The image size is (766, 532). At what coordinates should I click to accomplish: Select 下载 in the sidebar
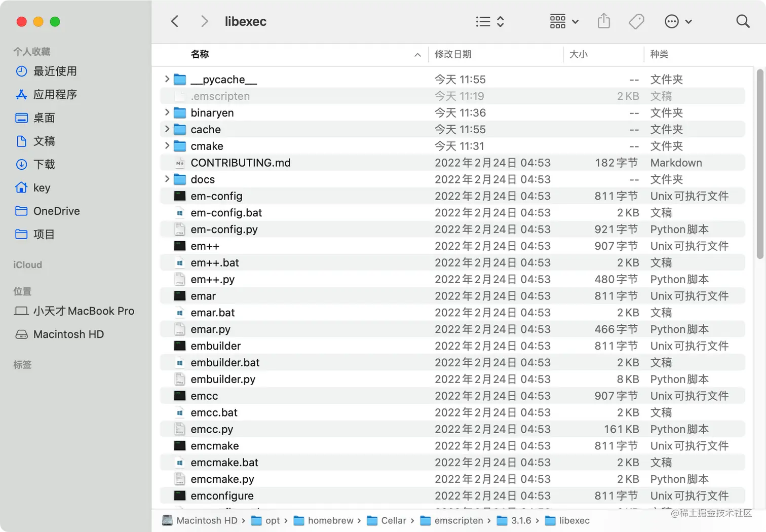coord(44,164)
